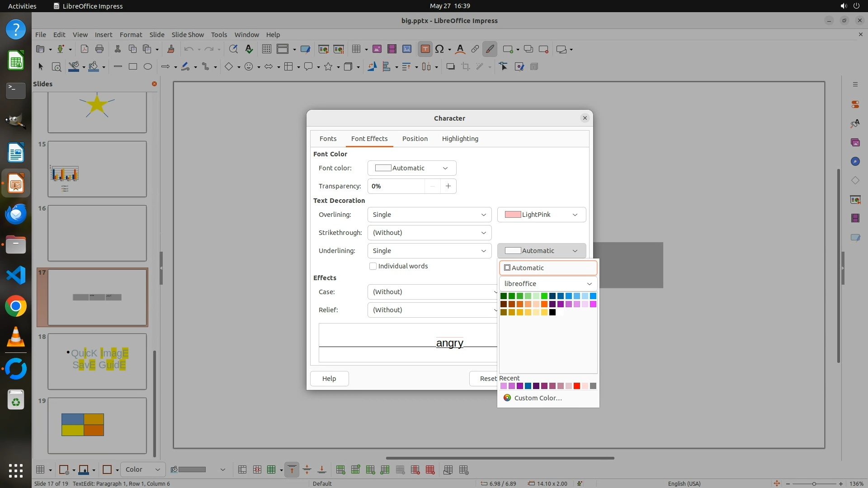Click the Insert Text Box icon
This screenshot has width=868, height=488.
[425, 49]
